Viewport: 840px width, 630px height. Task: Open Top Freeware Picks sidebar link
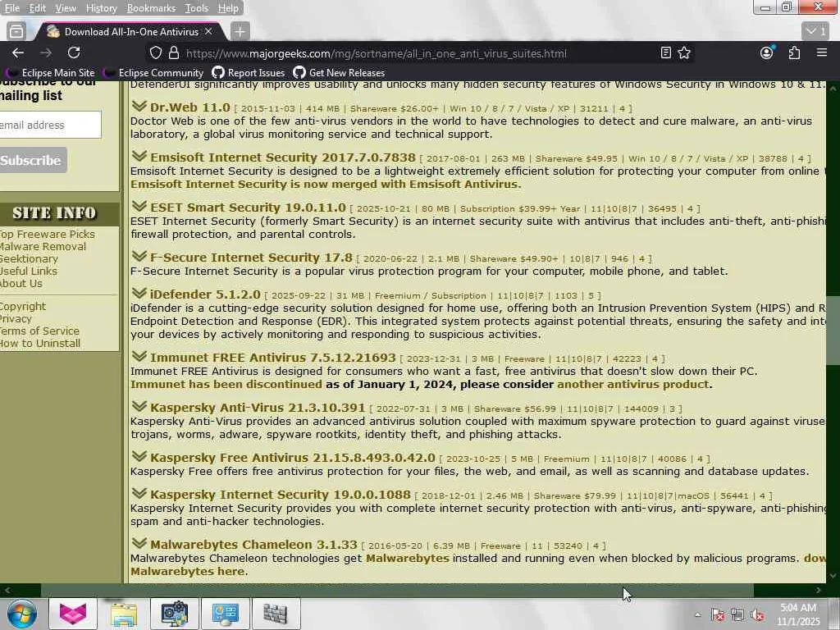[47, 234]
